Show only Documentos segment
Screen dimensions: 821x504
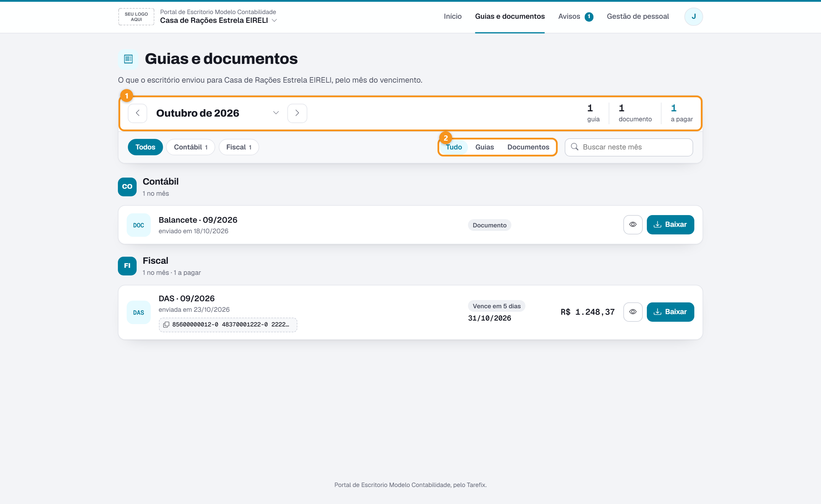[x=528, y=147]
